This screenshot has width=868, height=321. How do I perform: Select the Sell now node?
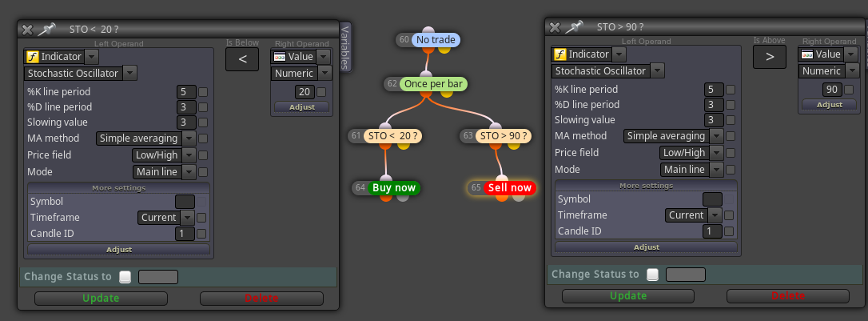(510, 188)
